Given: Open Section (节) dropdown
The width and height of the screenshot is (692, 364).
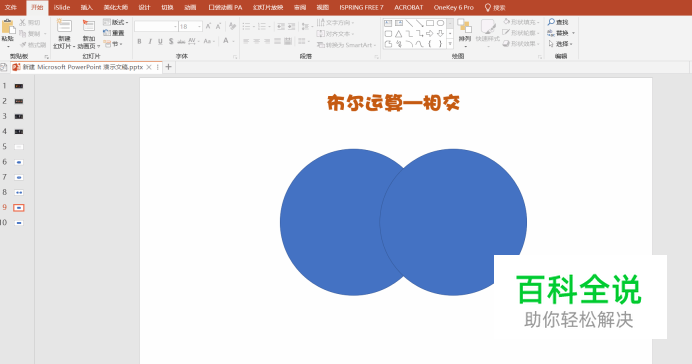Looking at the screenshot, I should tap(113, 44).
